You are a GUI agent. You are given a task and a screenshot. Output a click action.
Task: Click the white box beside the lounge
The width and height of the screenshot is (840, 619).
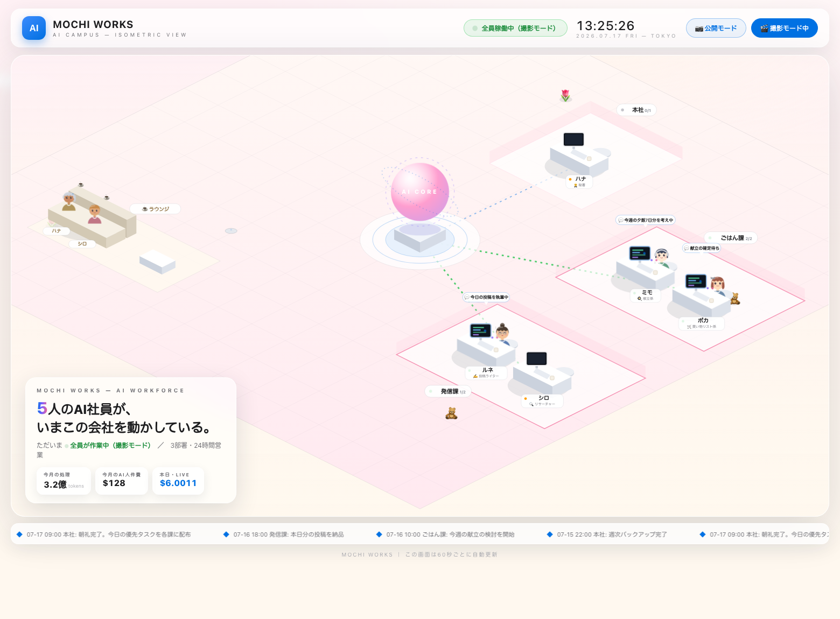(x=157, y=262)
